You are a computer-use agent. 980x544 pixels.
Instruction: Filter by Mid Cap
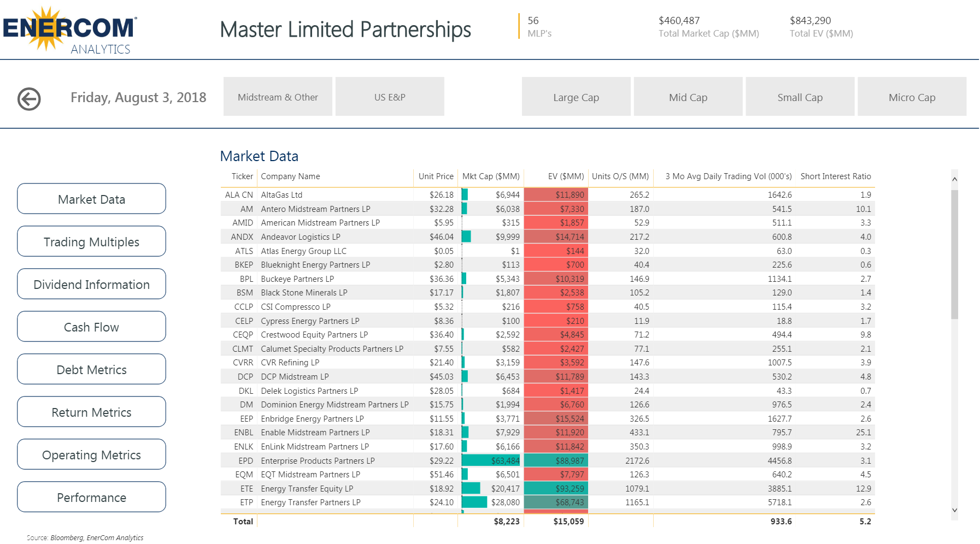pos(688,97)
